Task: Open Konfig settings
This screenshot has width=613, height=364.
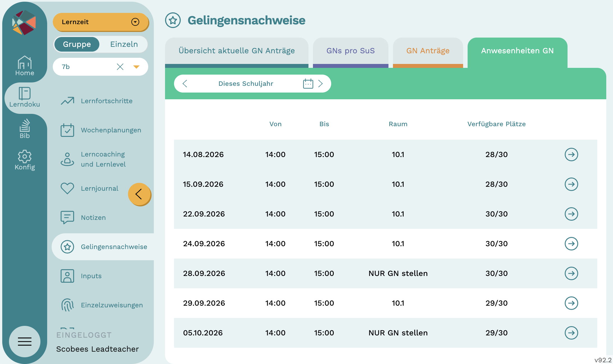Action: pyautogui.click(x=25, y=160)
